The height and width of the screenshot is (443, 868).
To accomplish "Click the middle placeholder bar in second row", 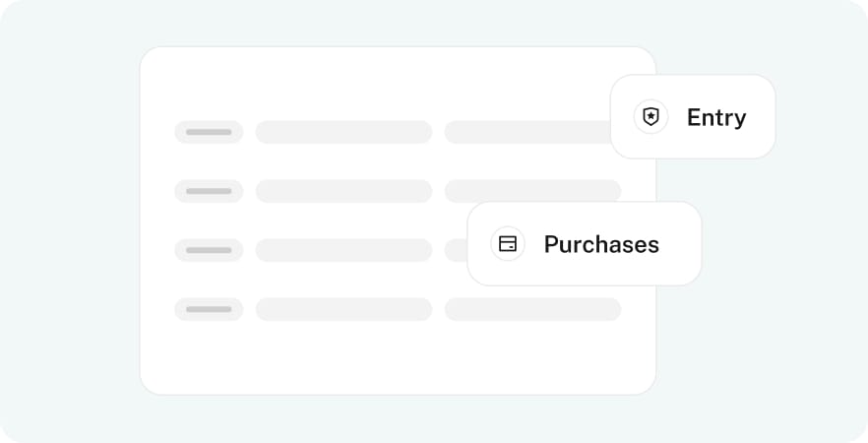I will pos(343,191).
